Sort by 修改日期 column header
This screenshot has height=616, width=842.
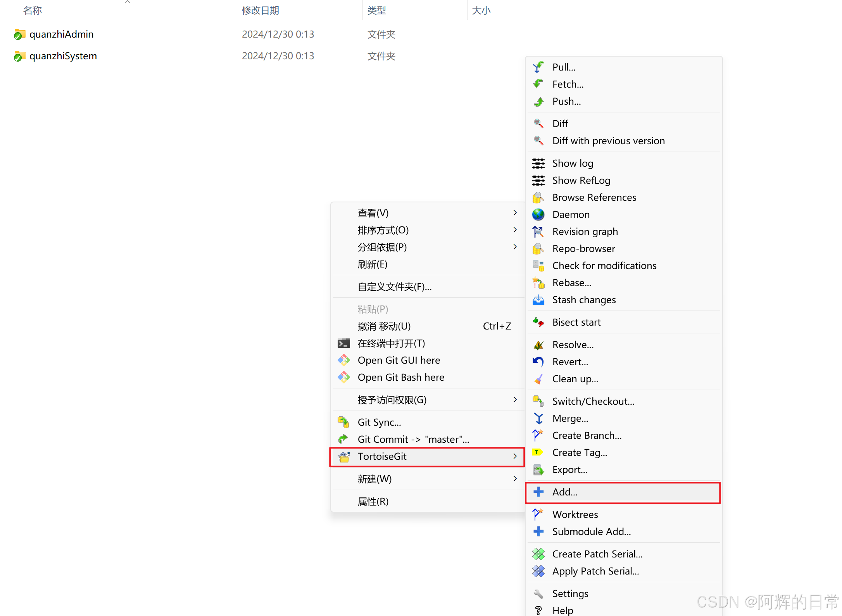click(x=260, y=10)
